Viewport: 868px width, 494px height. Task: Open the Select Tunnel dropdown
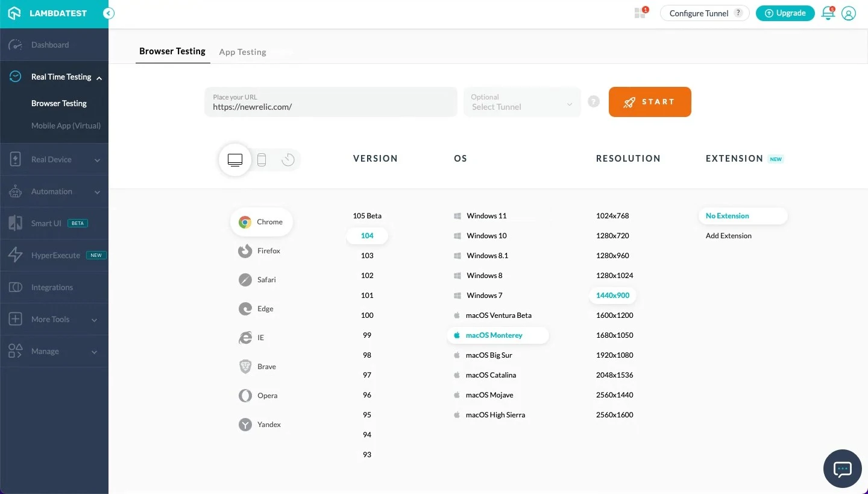[522, 103]
